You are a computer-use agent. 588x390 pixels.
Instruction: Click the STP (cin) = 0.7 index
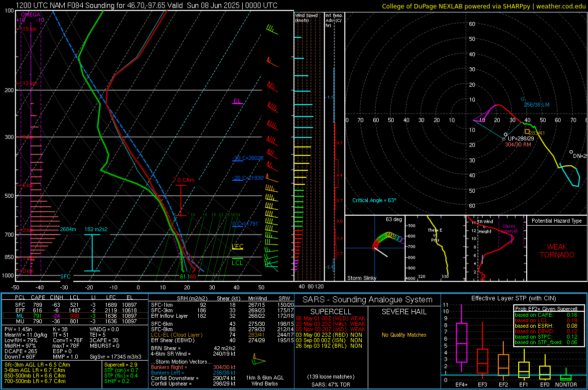[x=121, y=370]
